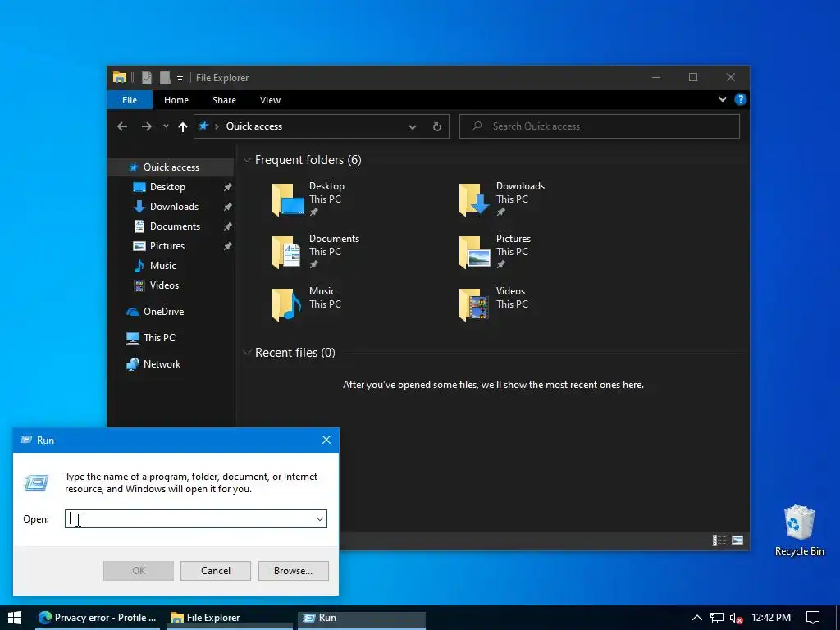Screen dimensions: 840x630
Task: Open the Share ribbon tab
Action: coord(224,100)
